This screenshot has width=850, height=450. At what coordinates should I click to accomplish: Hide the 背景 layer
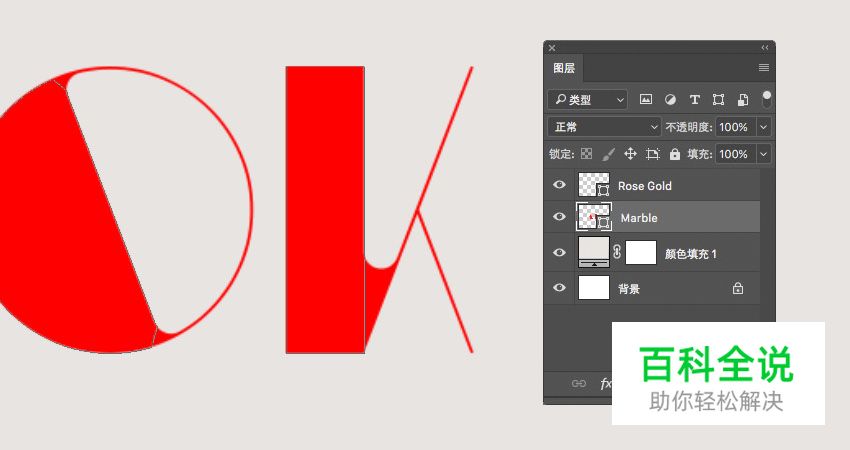pyautogui.click(x=559, y=288)
